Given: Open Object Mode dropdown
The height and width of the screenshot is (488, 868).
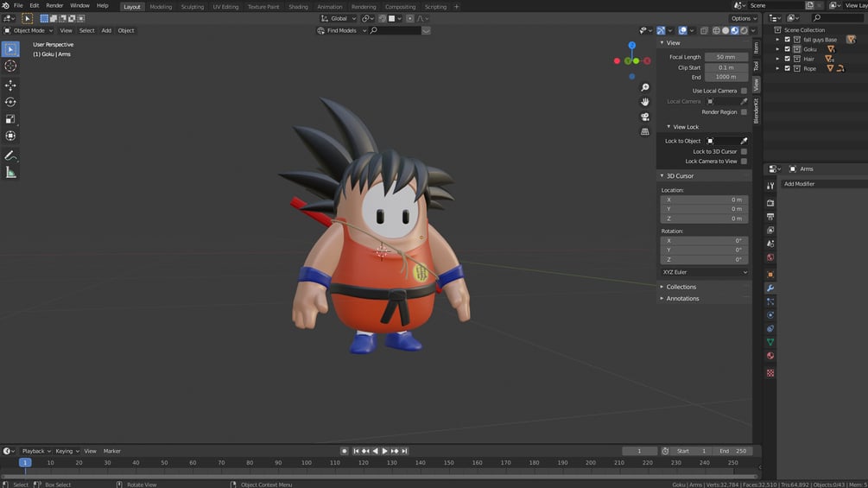Looking at the screenshot, I should [x=29, y=30].
